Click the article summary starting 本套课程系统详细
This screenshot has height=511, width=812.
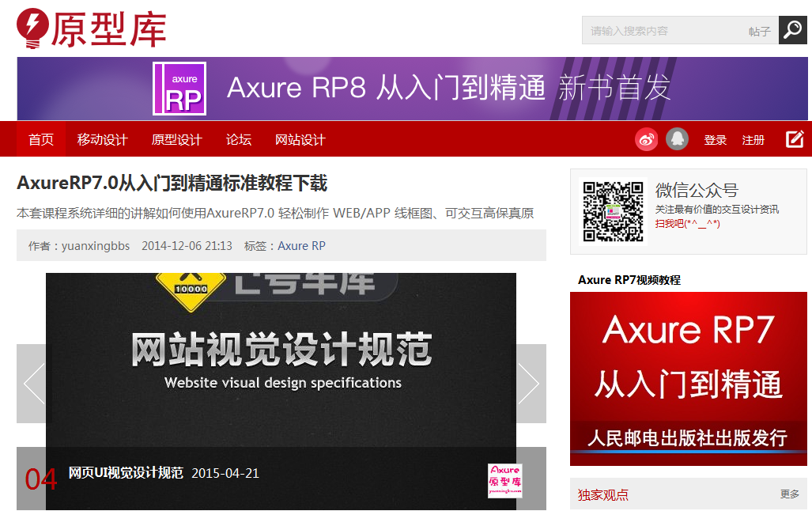pos(275,213)
